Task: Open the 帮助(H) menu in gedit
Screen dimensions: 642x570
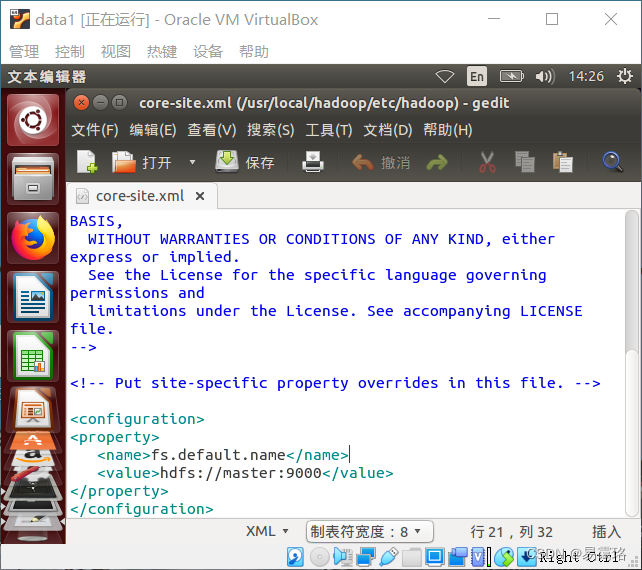Action: [448, 130]
